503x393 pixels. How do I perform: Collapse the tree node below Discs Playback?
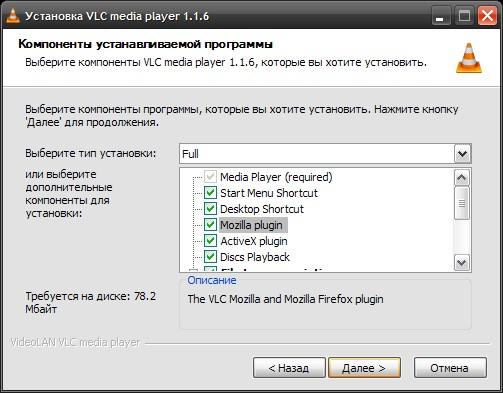tap(193, 270)
